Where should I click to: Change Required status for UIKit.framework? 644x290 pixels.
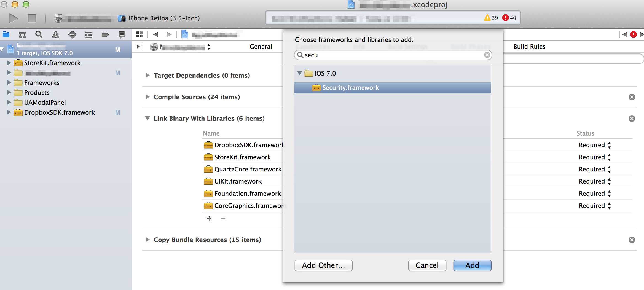595,181
